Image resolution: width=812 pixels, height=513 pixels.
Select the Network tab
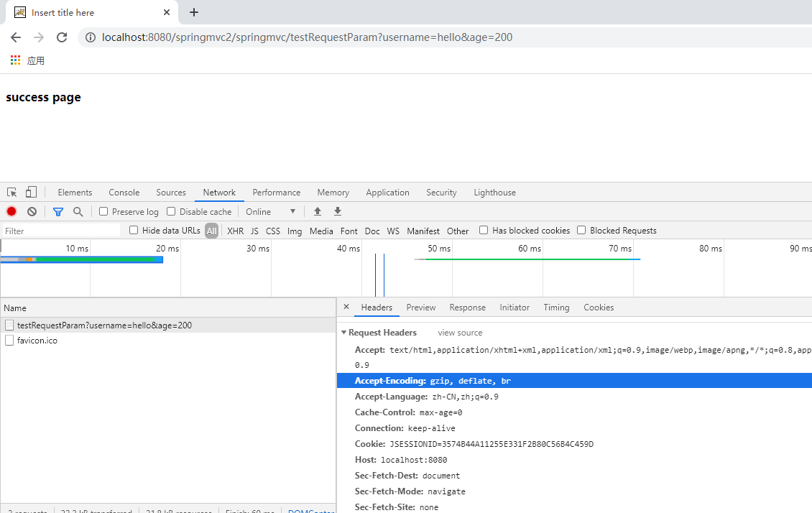click(219, 192)
